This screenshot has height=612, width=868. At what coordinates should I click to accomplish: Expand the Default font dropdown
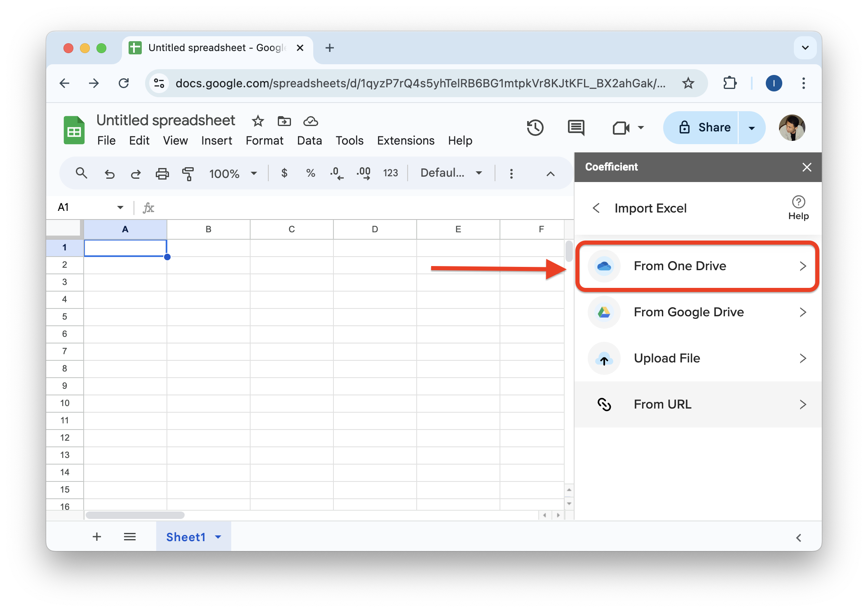pos(451,173)
